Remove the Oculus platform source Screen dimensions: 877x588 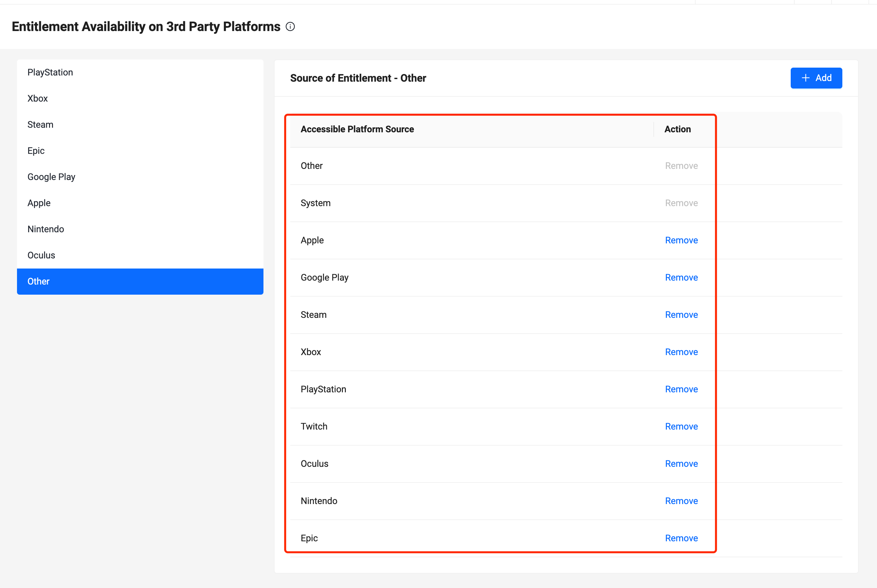pyautogui.click(x=681, y=464)
